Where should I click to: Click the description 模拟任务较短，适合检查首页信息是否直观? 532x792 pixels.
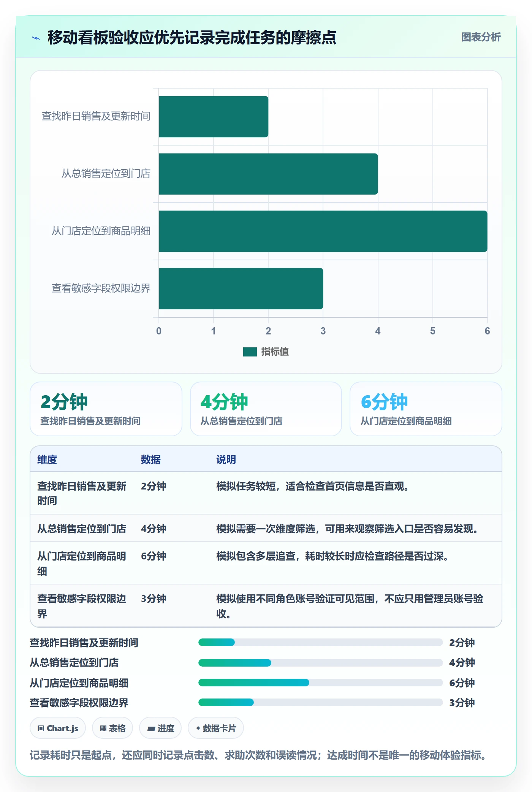[x=313, y=486]
